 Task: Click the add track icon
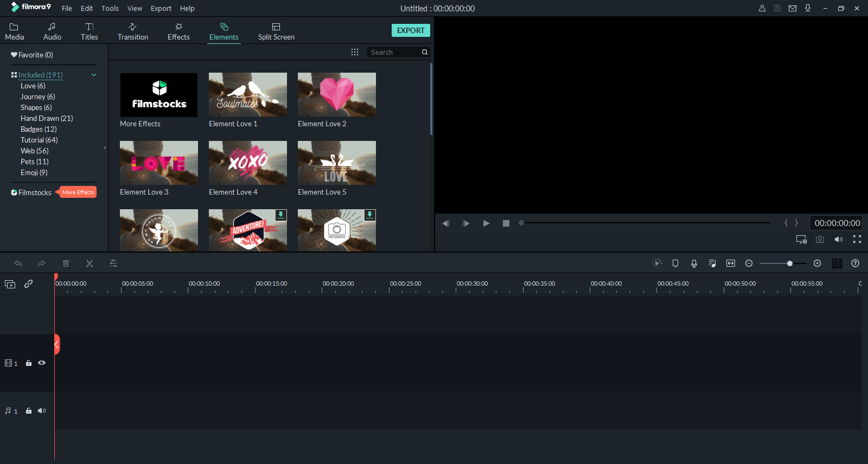[x=10, y=284]
